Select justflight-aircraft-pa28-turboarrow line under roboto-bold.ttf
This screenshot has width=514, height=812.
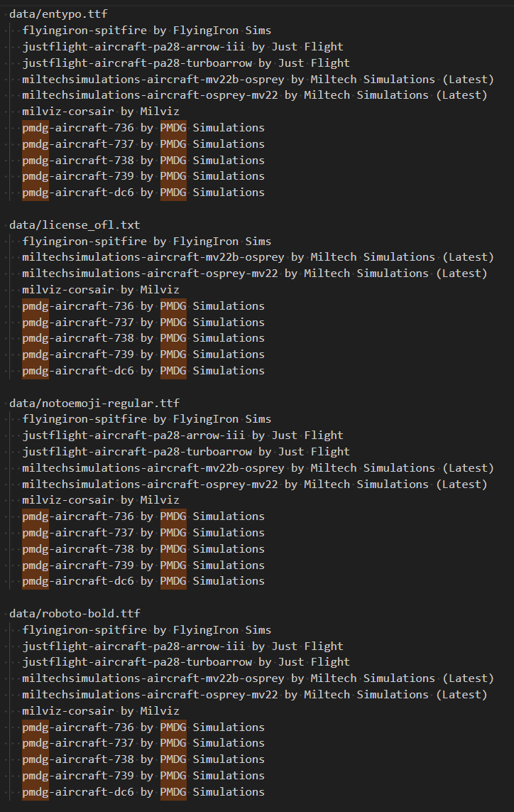click(x=186, y=662)
